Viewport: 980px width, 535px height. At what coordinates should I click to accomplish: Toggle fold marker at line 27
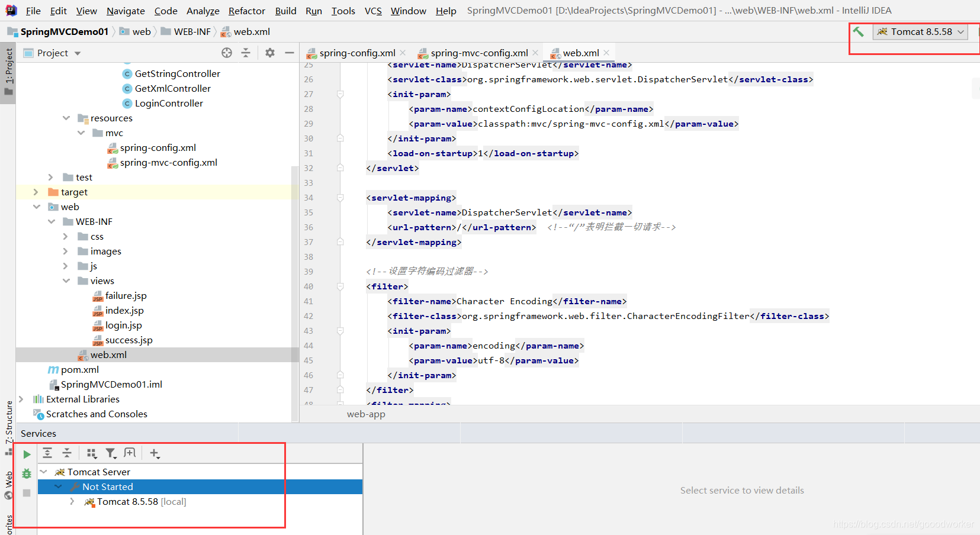340,94
